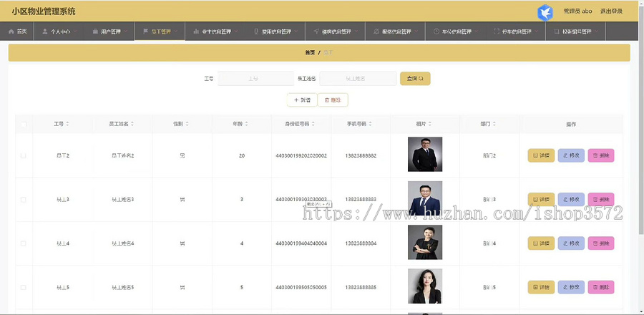Expand the 个人中心 dropdown arrow
This screenshot has width=644, height=315.
click(74, 31)
